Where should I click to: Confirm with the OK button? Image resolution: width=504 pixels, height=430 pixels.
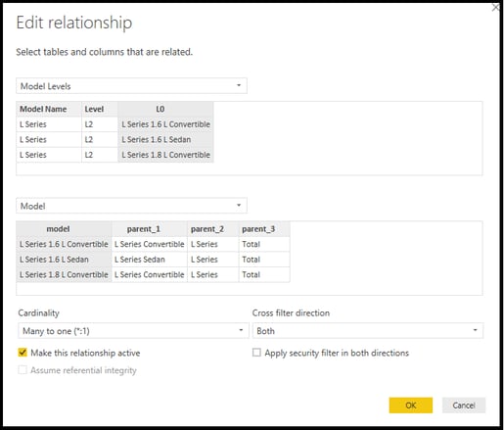(411, 406)
